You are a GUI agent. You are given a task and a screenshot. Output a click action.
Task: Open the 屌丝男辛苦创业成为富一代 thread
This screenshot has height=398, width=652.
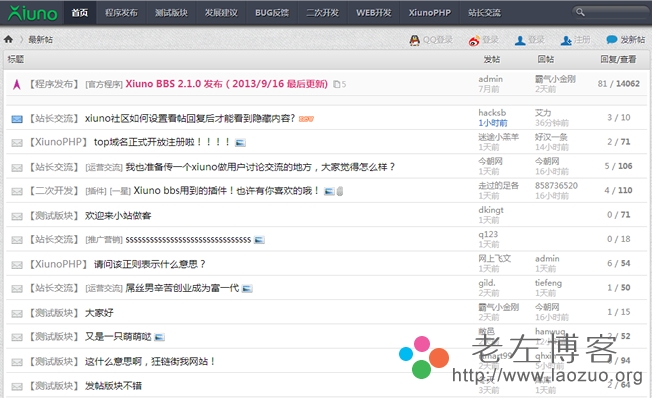click(x=182, y=288)
